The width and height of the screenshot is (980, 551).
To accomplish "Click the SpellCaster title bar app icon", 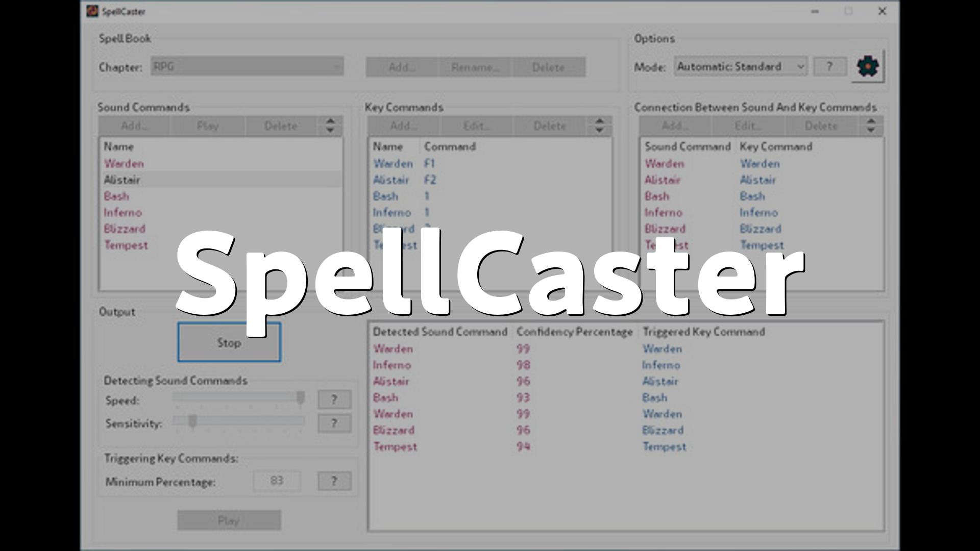I will [x=92, y=11].
